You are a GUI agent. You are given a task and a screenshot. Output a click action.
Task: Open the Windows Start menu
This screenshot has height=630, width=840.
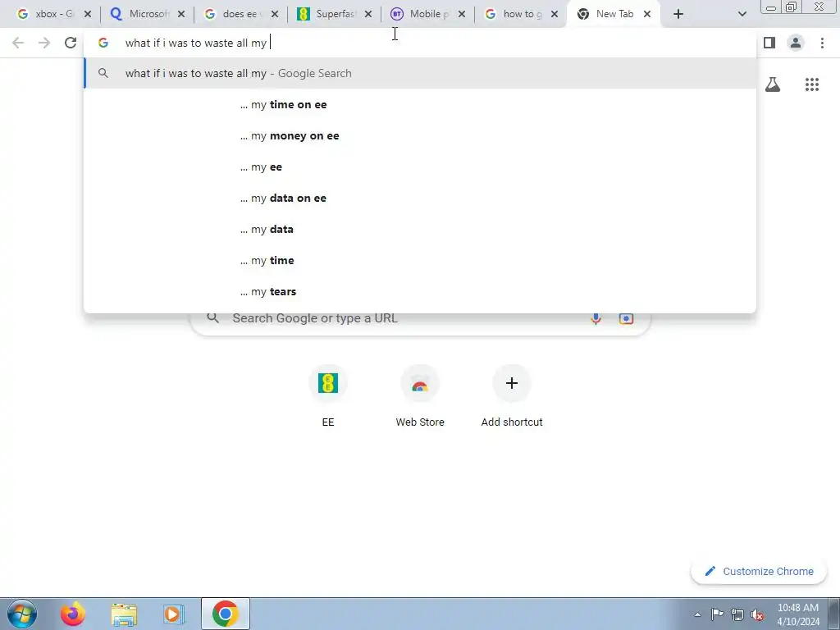[22, 614]
